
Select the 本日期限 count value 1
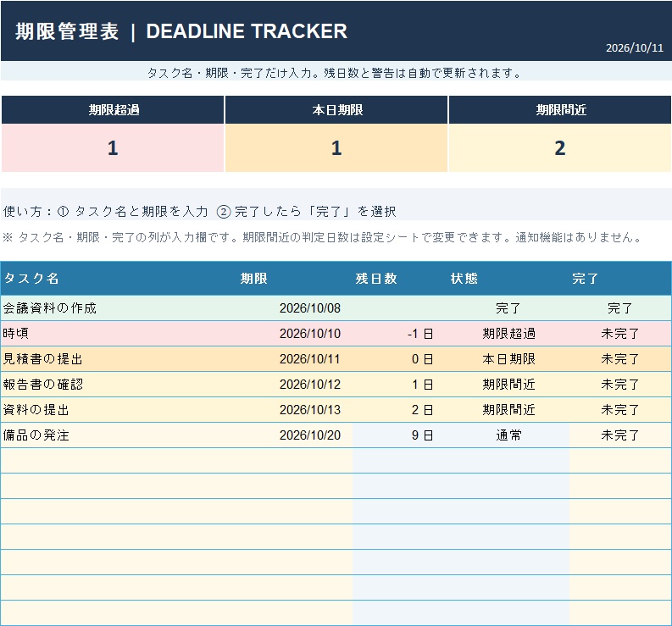click(x=336, y=148)
